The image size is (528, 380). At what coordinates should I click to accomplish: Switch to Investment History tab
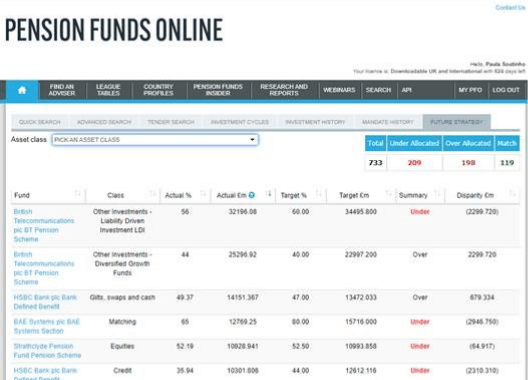click(x=315, y=122)
